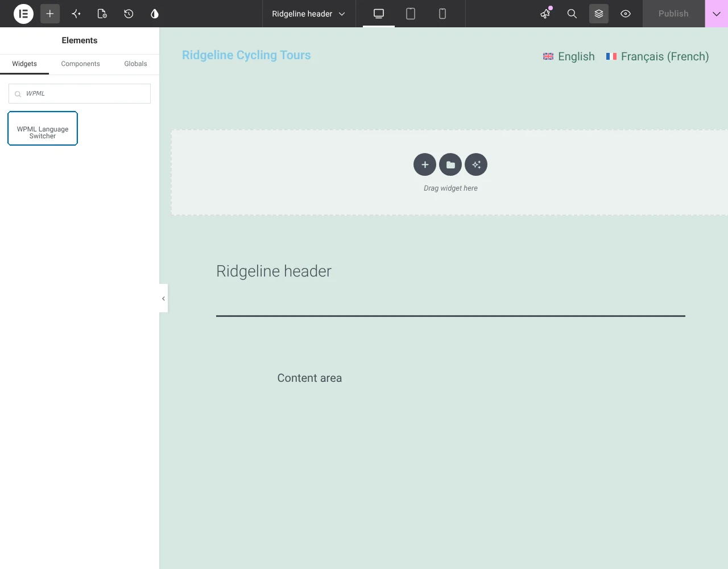
Task: Add new container with plus button
Action: pos(425,164)
